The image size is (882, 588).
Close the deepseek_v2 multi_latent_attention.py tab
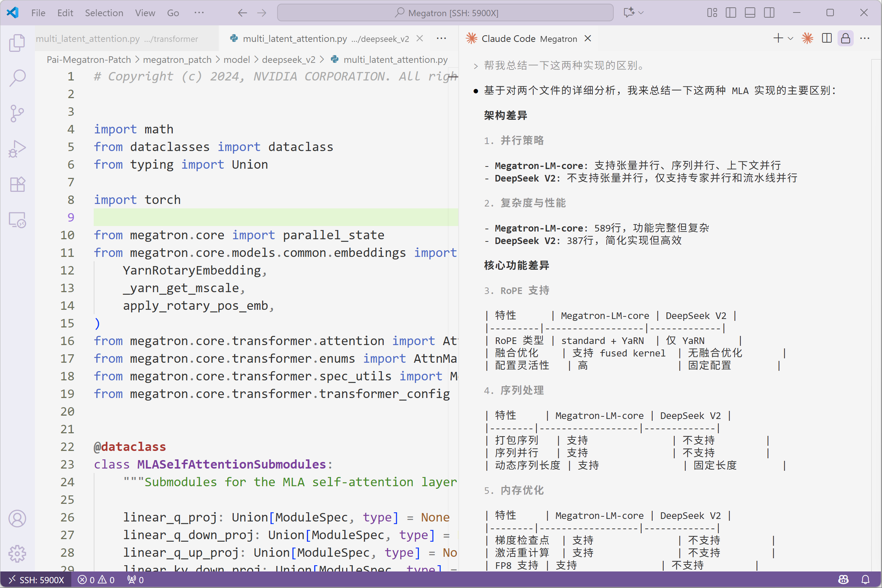tap(420, 38)
